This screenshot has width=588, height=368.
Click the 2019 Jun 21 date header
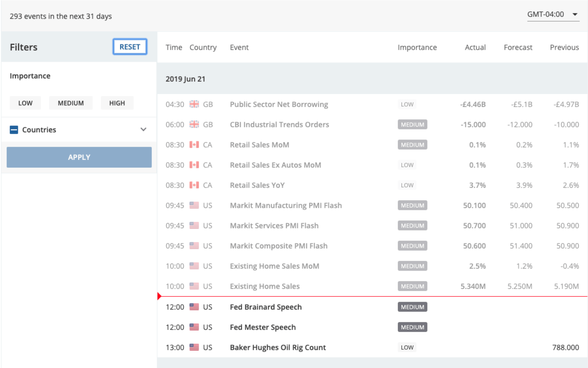tap(185, 79)
